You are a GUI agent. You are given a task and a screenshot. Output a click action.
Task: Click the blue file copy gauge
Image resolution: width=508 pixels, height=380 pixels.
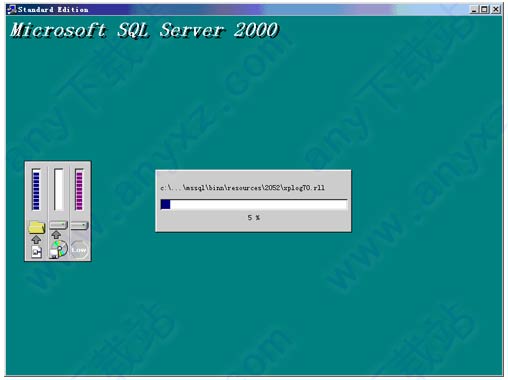[x=36, y=189]
